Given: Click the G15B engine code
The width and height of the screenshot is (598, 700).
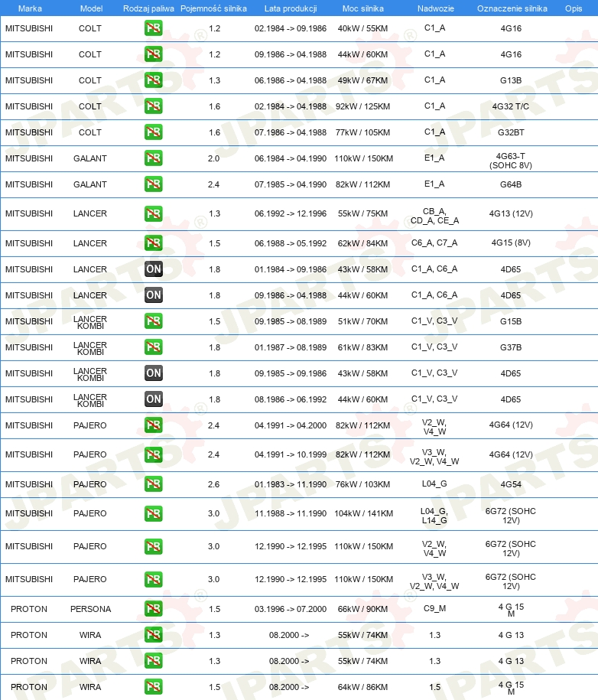Looking at the screenshot, I should pos(511,321).
